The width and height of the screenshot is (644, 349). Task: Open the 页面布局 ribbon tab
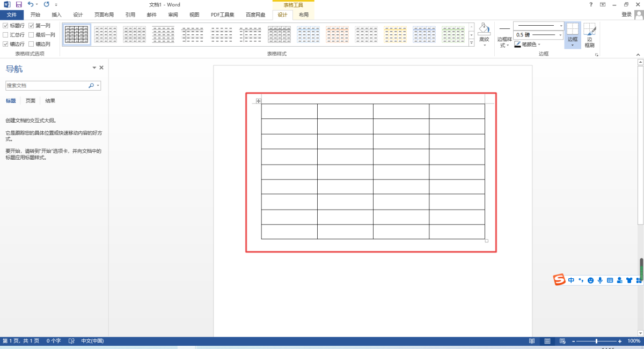(104, 15)
